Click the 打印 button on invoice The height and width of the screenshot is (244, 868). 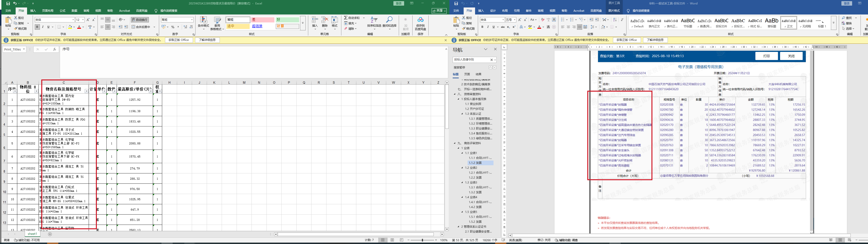click(766, 56)
